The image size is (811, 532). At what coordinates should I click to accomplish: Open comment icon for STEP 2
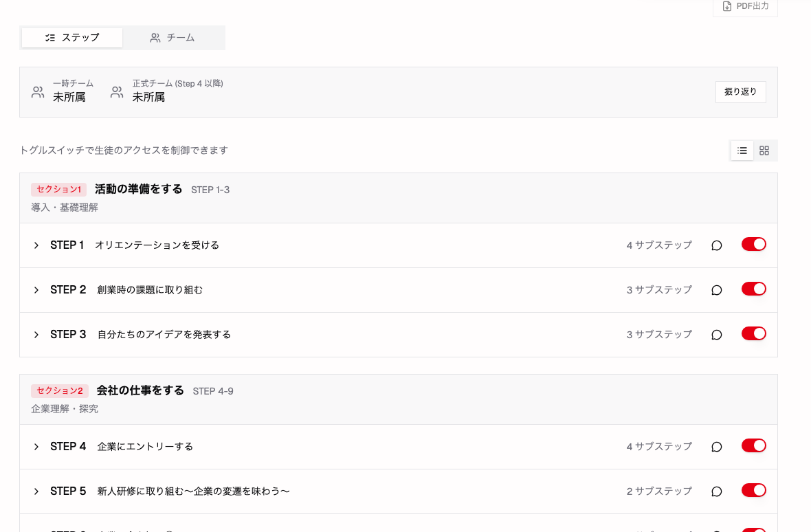716,290
